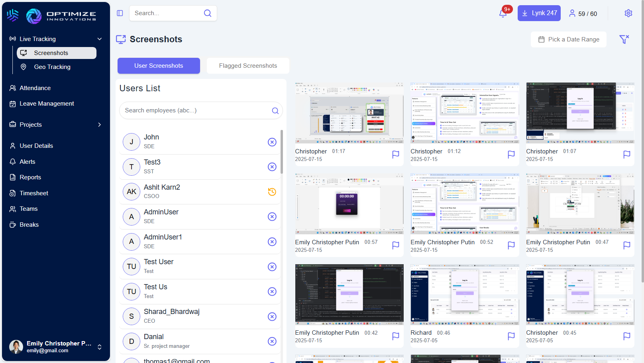644x363 pixels.
Task: Click the Users List scrollbar
Action: tap(282, 151)
